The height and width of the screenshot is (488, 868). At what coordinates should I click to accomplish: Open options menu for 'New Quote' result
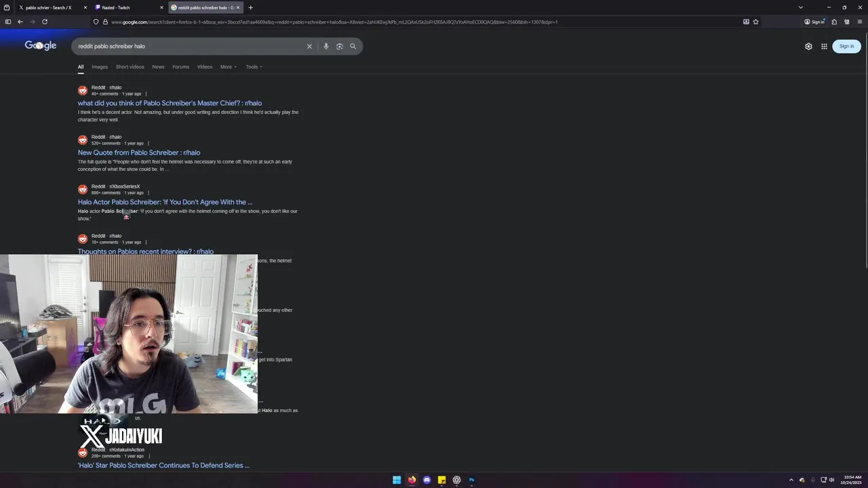point(148,143)
